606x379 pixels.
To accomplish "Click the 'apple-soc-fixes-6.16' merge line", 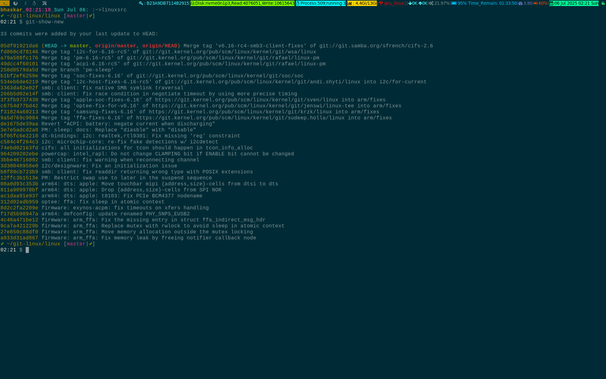I will point(193,100).
